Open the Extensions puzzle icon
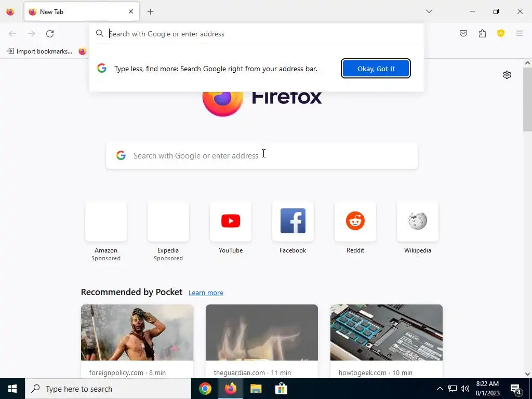 (x=482, y=33)
